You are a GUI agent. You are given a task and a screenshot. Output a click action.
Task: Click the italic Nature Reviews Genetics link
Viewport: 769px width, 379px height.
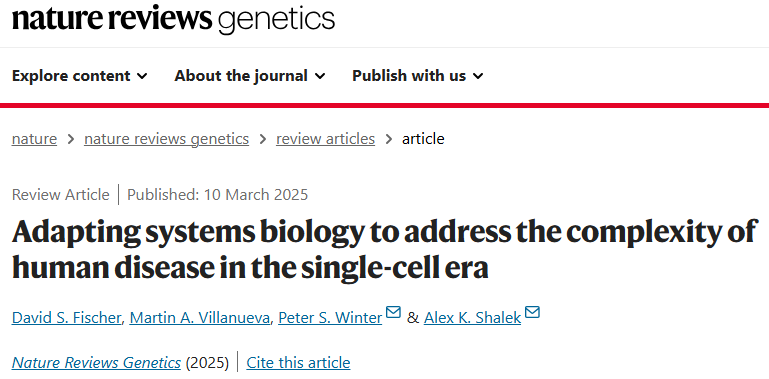[x=96, y=363]
